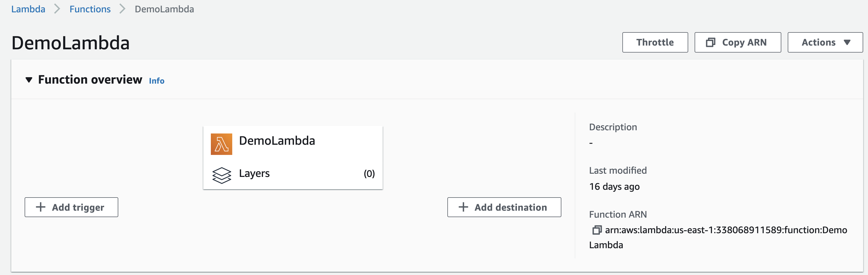Select the DemoLambda name in function card
This screenshot has width=868, height=275.
click(x=277, y=141)
